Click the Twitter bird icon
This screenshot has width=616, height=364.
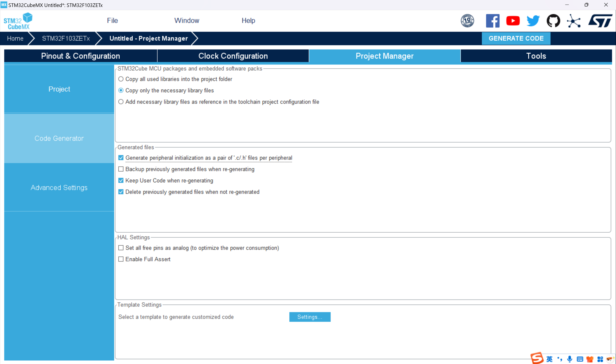coord(533,21)
